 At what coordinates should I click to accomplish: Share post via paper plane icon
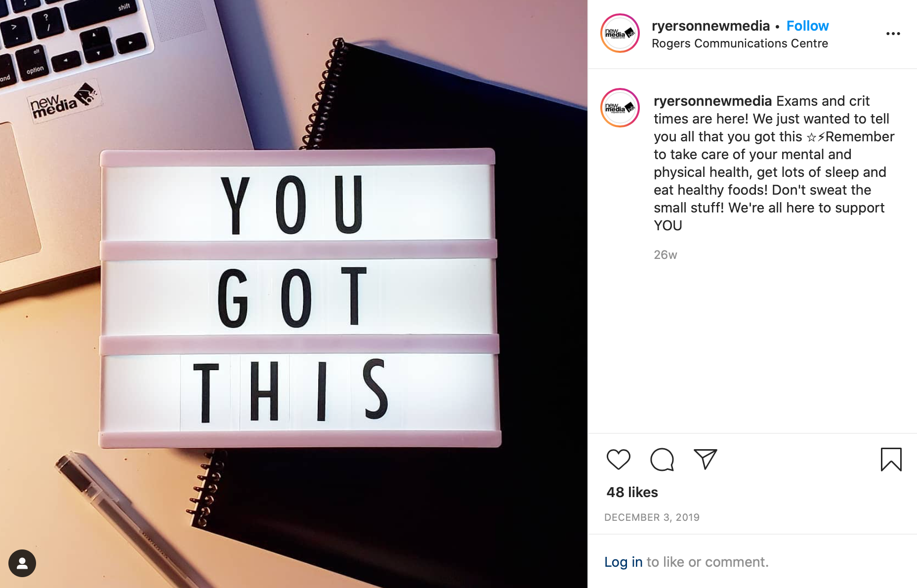(706, 460)
